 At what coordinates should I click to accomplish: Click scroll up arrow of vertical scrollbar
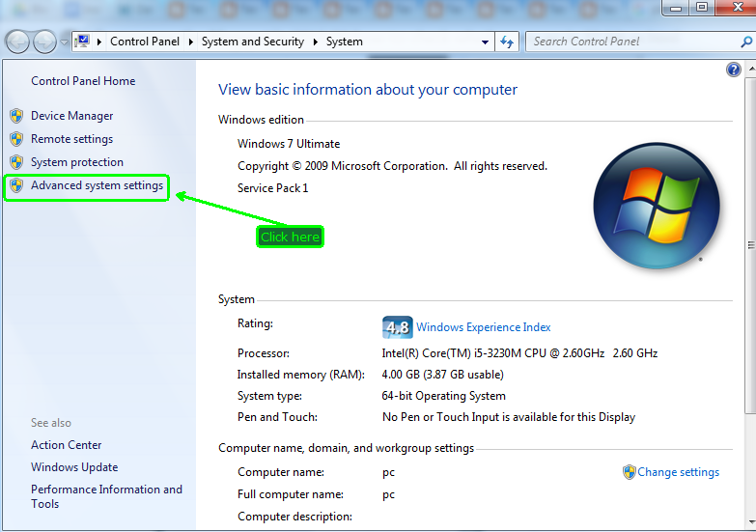751,70
